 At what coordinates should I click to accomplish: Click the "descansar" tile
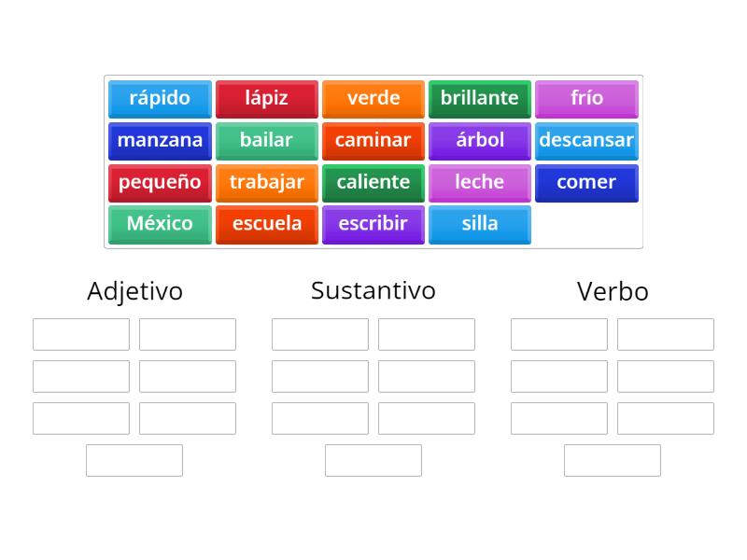point(585,140)
